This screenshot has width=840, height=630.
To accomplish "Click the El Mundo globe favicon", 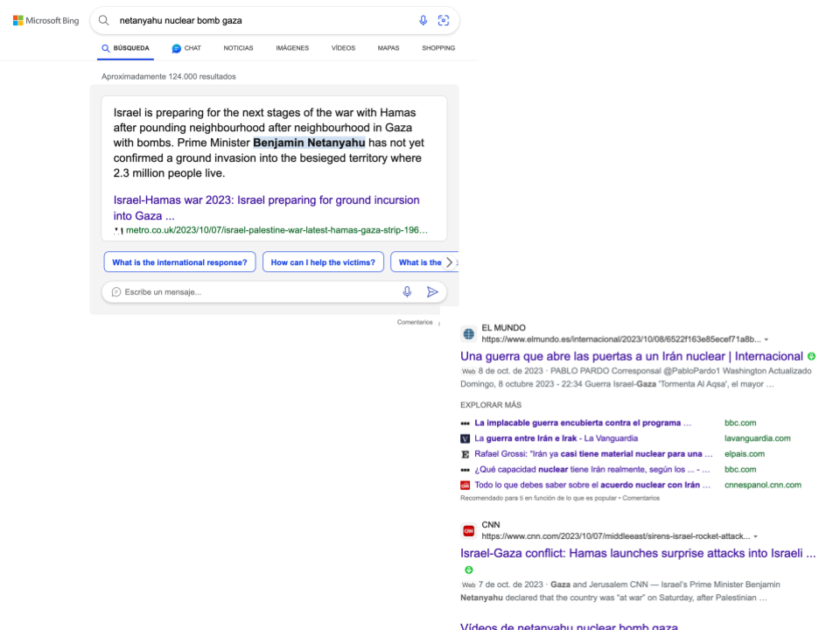I will pos(468,333).
